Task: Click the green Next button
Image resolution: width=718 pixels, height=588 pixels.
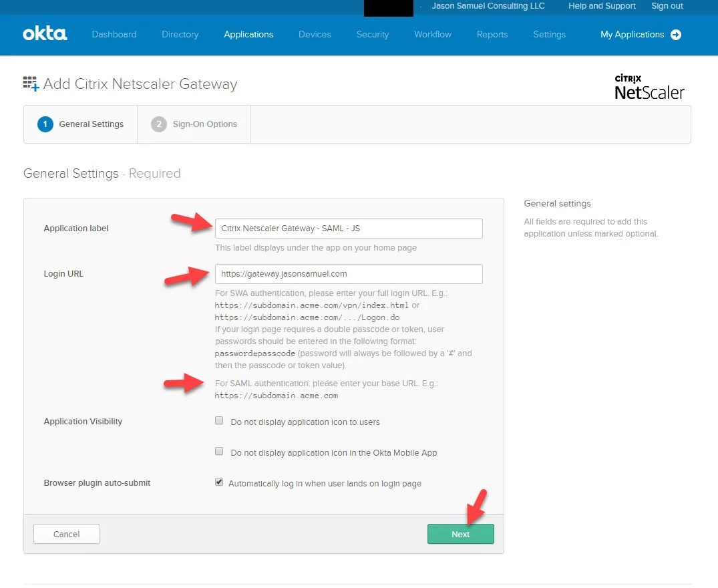Action: pos(460,534)
